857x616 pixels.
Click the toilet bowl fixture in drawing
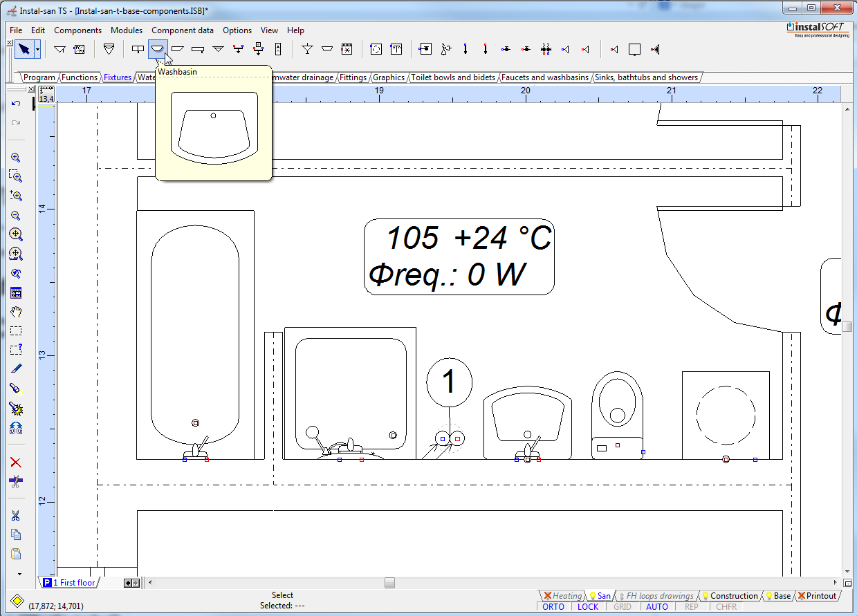618,416
